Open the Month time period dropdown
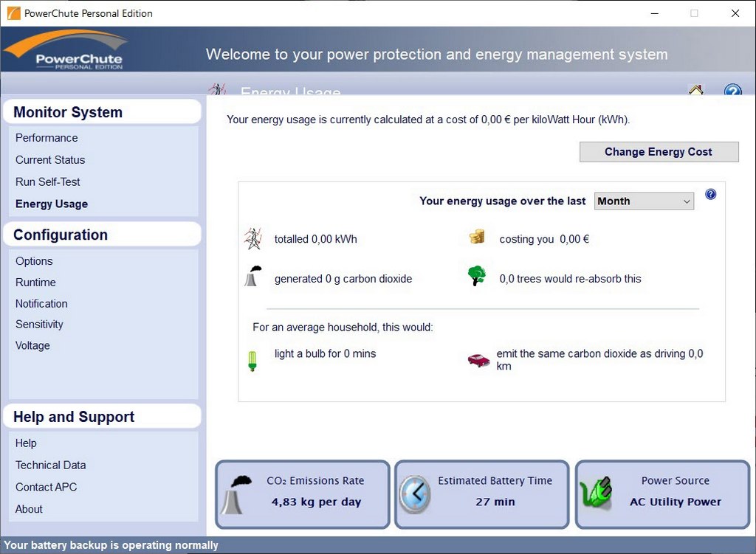 (x=644, y=201)
